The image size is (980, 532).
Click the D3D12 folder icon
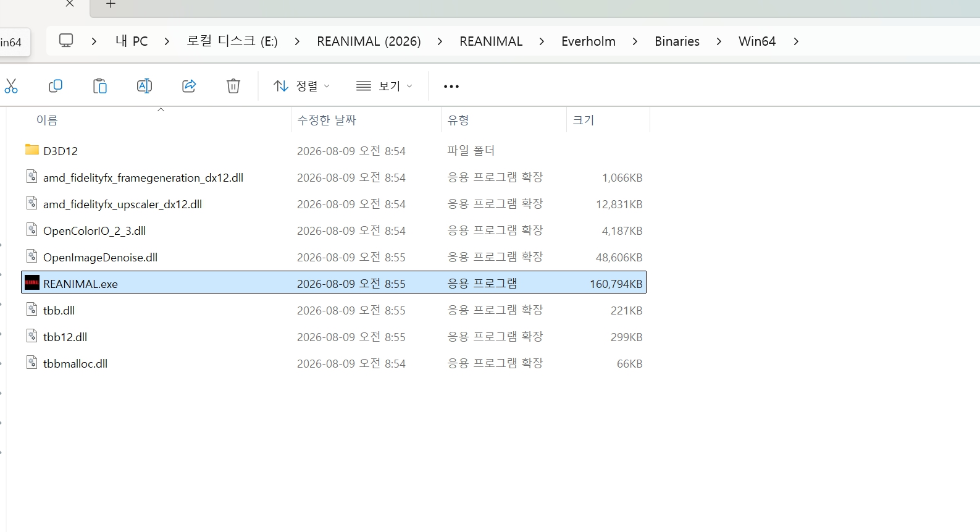32,150
